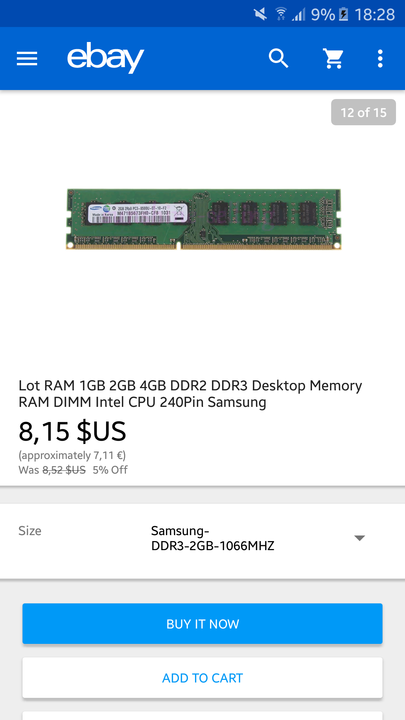The height and width of the screenshot is (720, 405).
Task: Open the hamburger navigation menu
Action: point(27,59)
